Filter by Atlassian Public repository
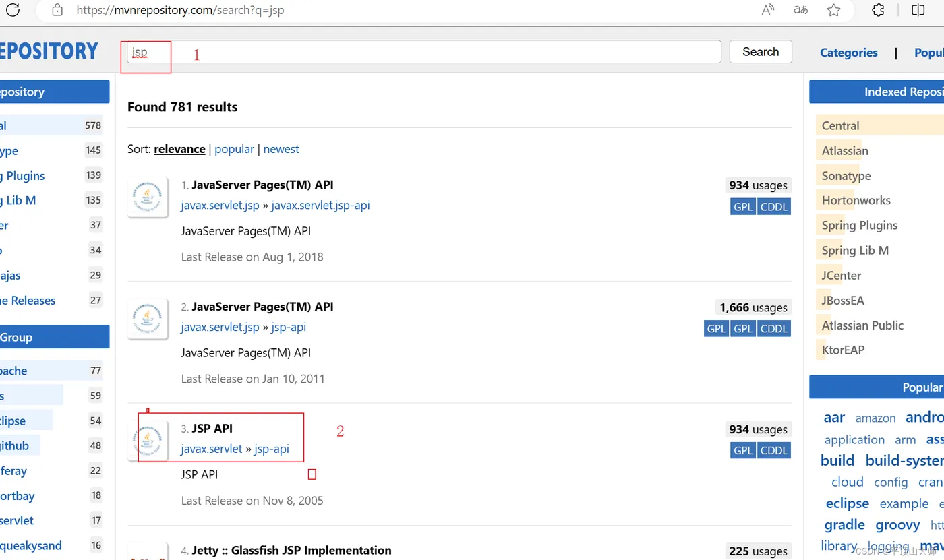This screenshot has height=560, width=944. tap(862, 325)
